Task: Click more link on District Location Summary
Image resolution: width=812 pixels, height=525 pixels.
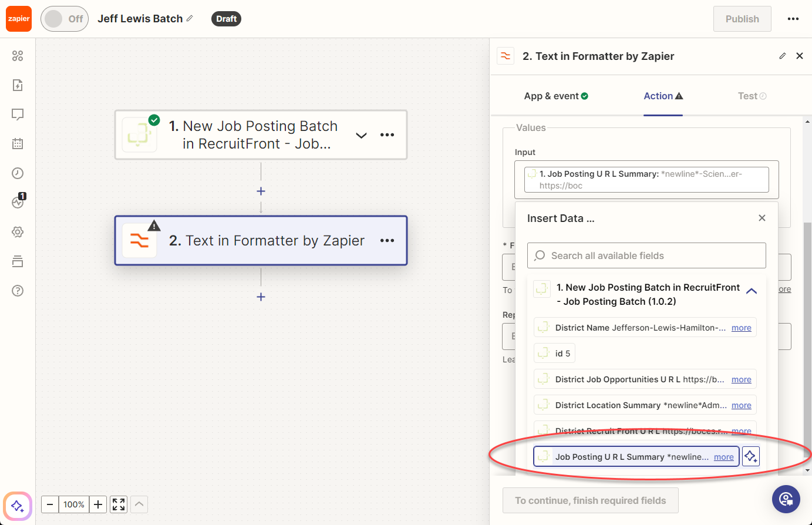Action: (741, 405)
